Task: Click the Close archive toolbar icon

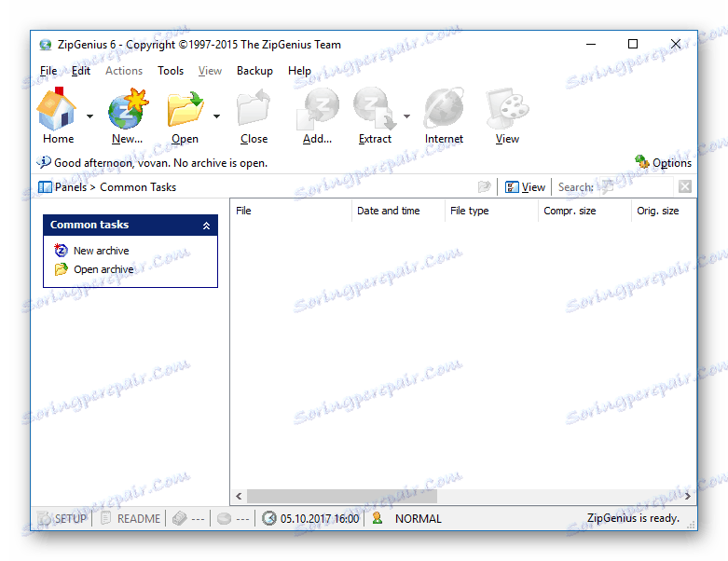Action: click(x=254, y=109)
